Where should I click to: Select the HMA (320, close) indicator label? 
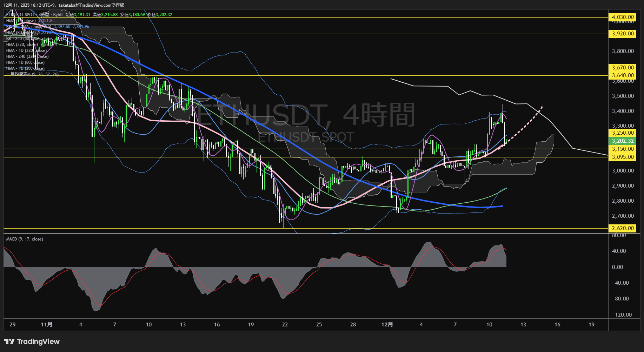[x=22, y=45]
